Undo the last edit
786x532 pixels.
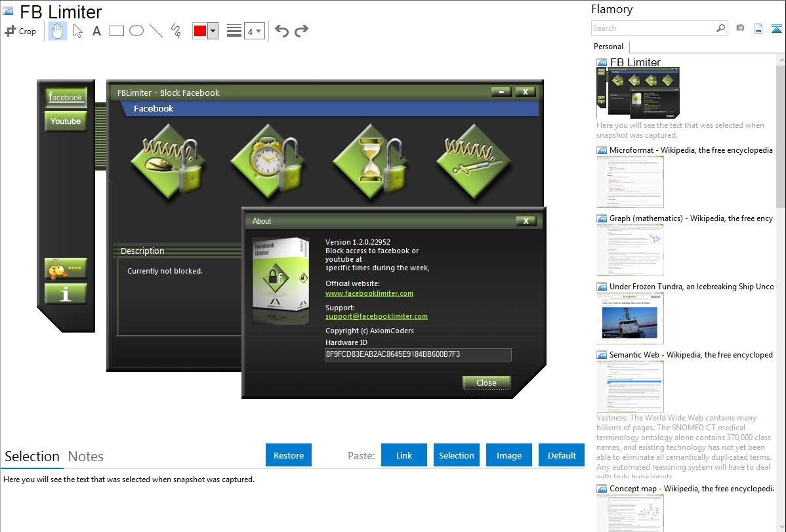pyautogui.click(x=281, y=31)
